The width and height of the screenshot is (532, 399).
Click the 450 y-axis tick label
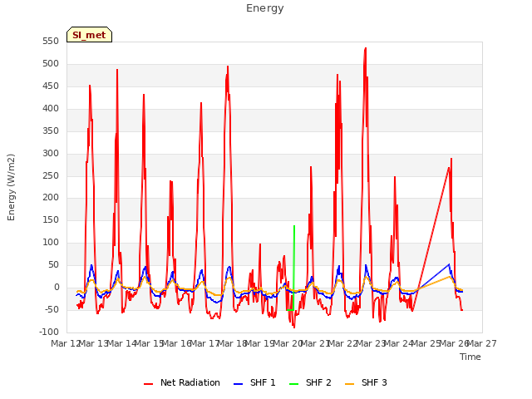click(x=51, y=86)
